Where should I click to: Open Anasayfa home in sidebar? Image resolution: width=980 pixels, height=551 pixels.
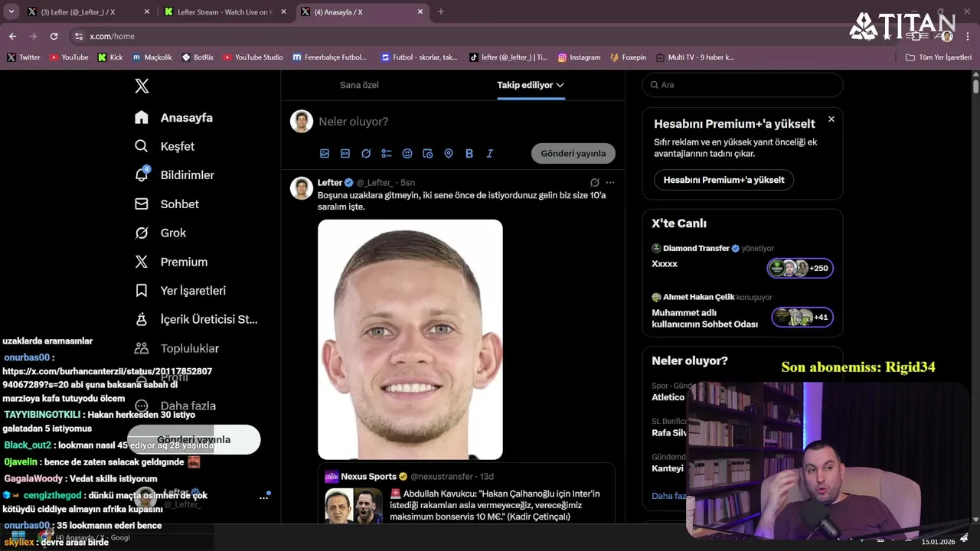174,117
